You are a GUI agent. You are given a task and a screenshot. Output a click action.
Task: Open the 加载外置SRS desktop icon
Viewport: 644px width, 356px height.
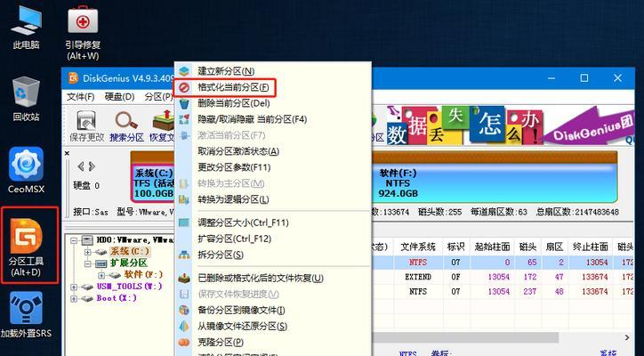(26, 314)
